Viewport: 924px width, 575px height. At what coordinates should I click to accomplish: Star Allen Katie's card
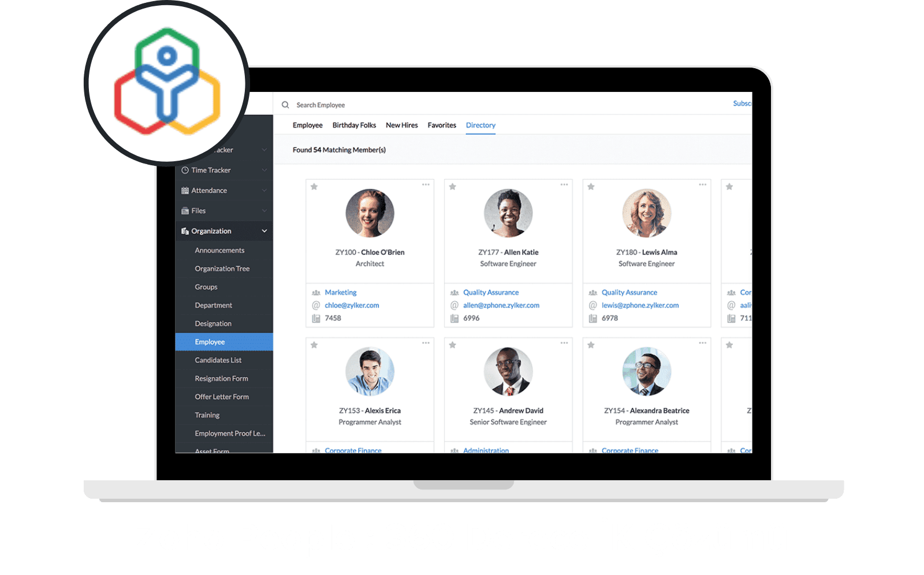[453, 187]
